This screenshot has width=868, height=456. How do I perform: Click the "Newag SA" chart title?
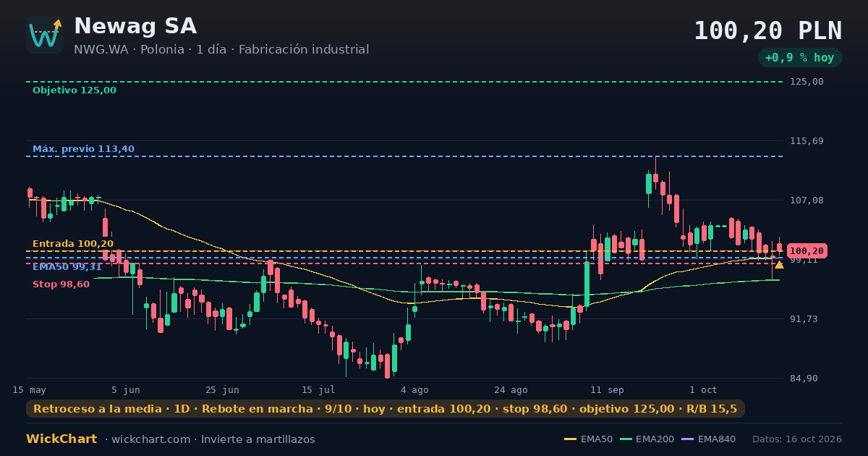click(x=135, y=26)
